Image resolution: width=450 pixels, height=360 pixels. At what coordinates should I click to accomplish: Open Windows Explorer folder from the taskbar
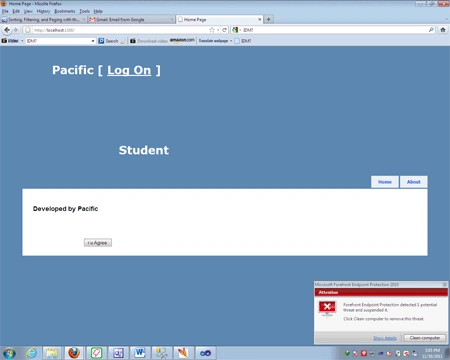pyautogui.click(x=52, y=353)
